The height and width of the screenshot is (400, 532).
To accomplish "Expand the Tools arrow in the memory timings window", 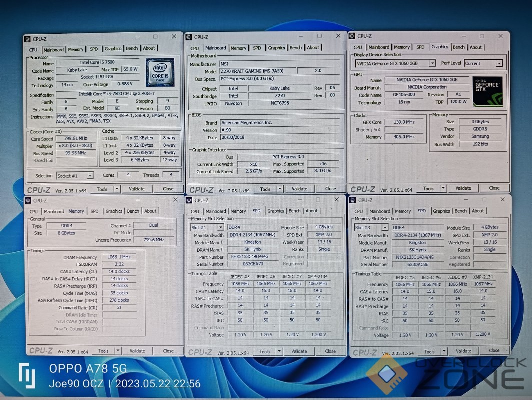I will (x=118, y=351).
